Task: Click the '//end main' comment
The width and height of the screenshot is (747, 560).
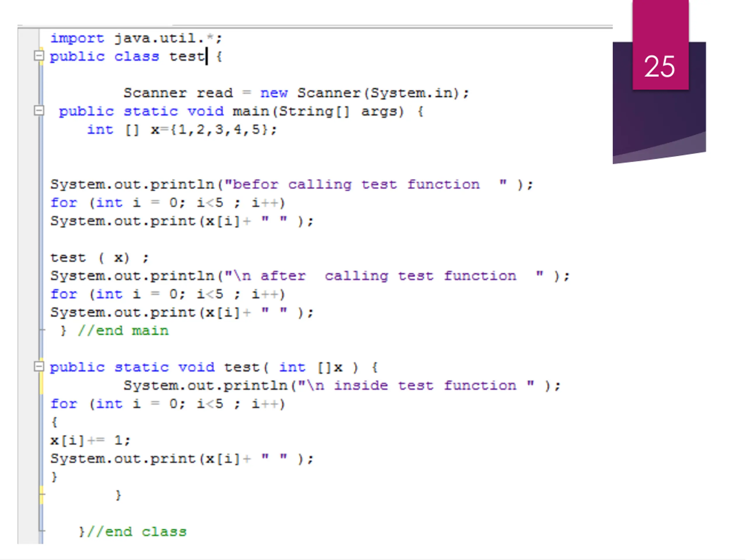Action: pyautogui.click(x=123, y=331)
